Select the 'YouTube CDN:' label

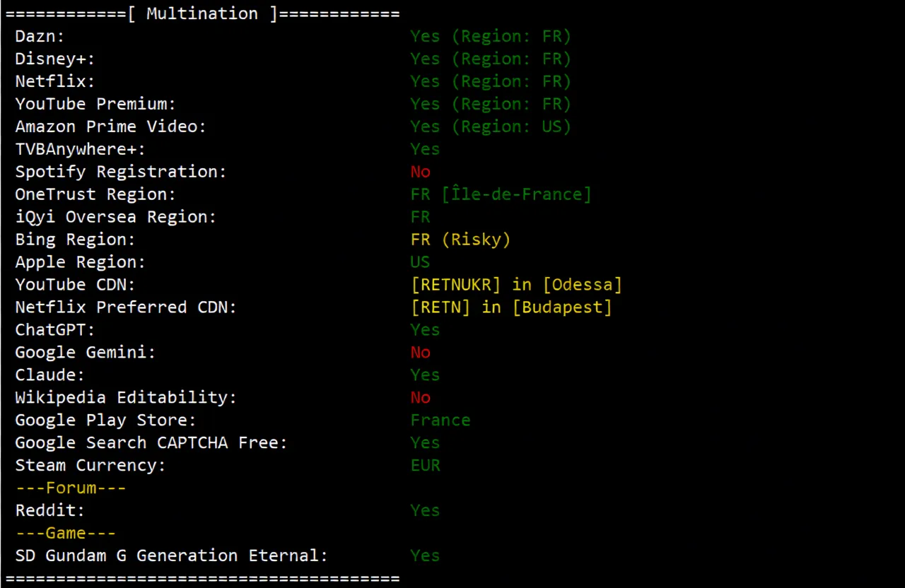pyautogui.click(x=76, y=285)
